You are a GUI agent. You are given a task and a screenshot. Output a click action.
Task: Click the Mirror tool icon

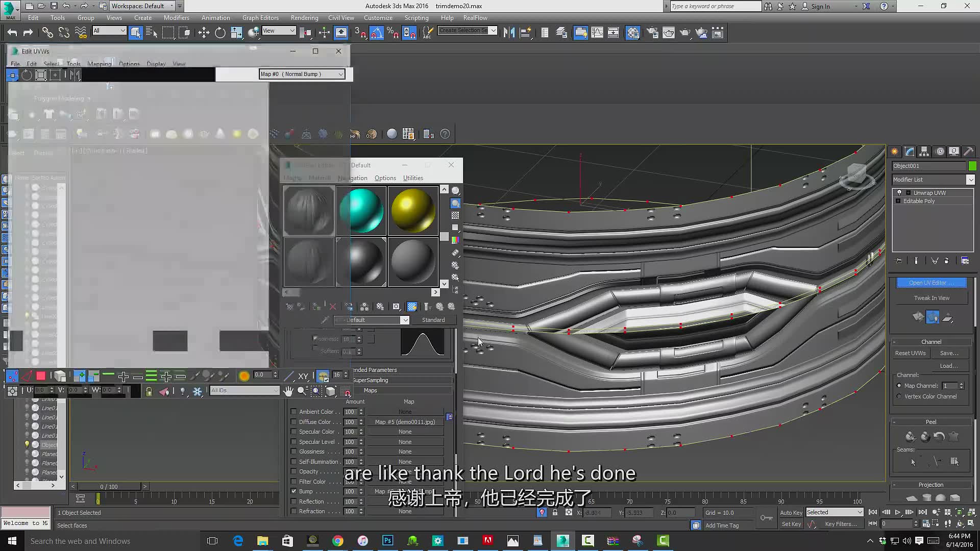509,33
